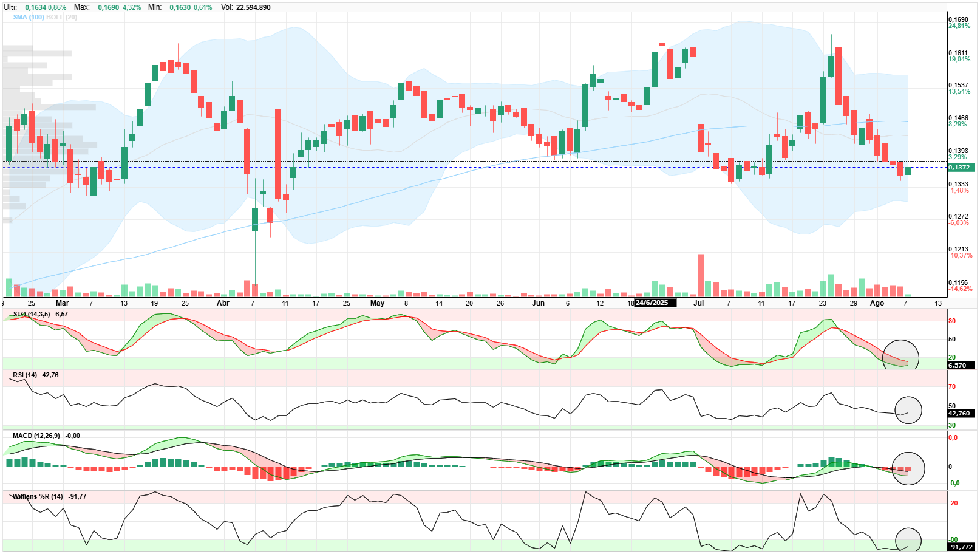Screen dimensions: 980x554
Task: Click the BOLL (20) indicator label
Action: point(62,17)
